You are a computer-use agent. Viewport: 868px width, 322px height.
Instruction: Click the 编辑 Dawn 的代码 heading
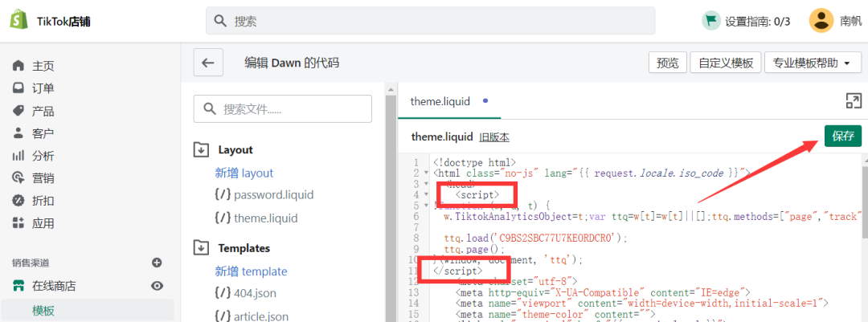292,63
